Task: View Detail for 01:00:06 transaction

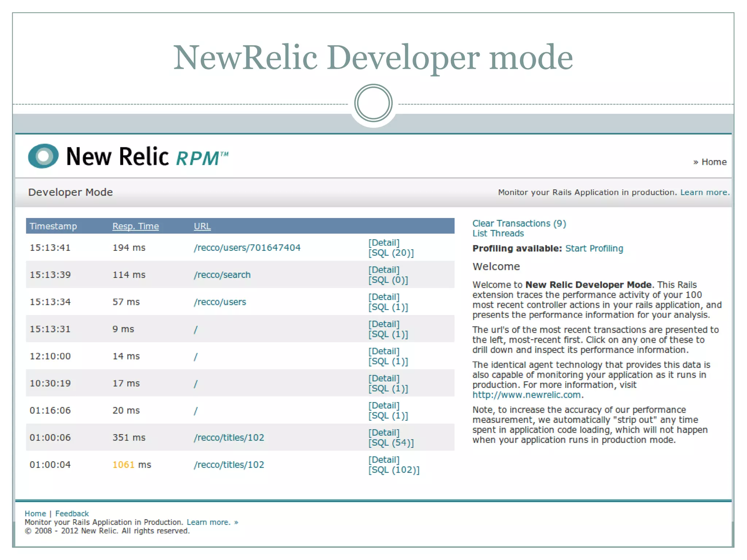Action: (x=384, y=432)
